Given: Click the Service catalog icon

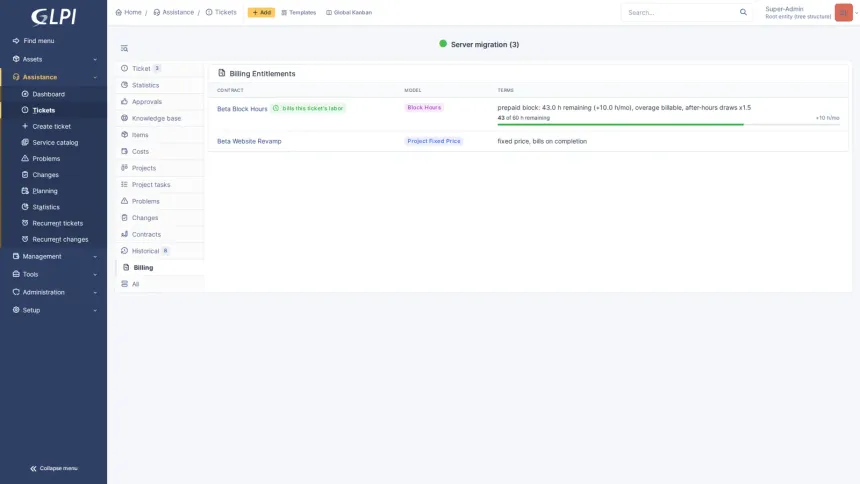Looking at the screenshot, I should tap(25, 142).
